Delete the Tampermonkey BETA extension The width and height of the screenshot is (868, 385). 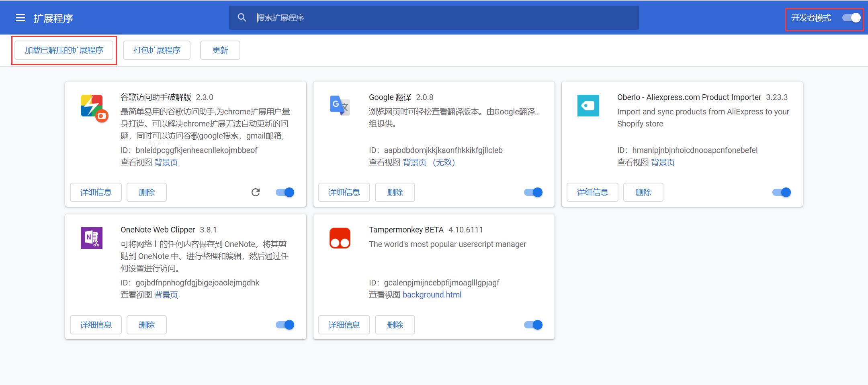[395, 325]
